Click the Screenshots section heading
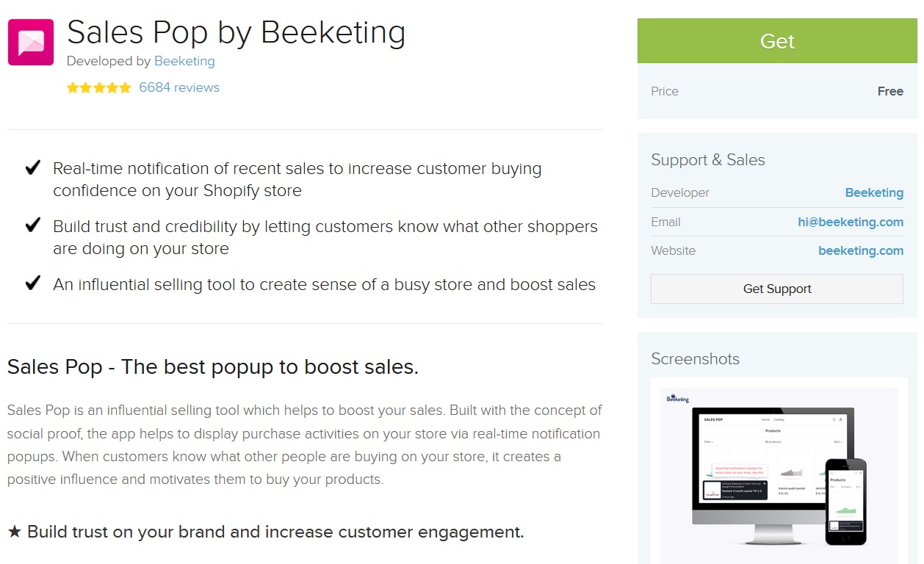Image resolution: width=924 pixels, height=564 pixels. (695, 359)
